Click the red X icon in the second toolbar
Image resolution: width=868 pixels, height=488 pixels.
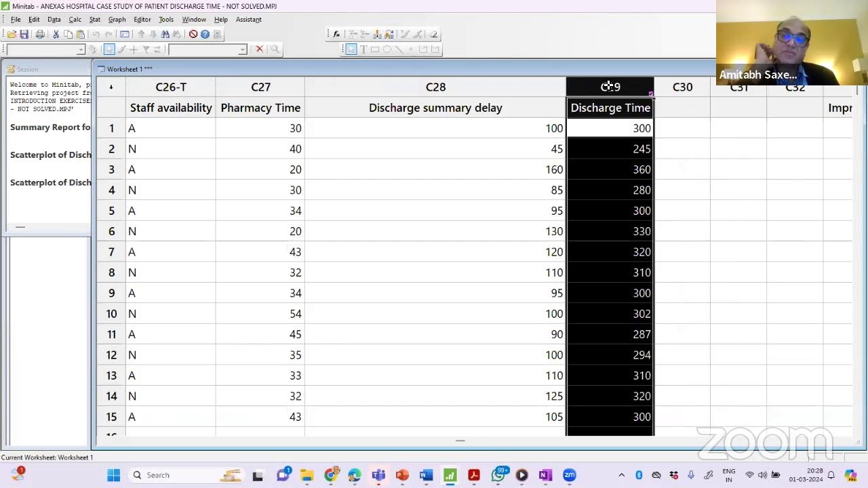(x=259, y=49)
